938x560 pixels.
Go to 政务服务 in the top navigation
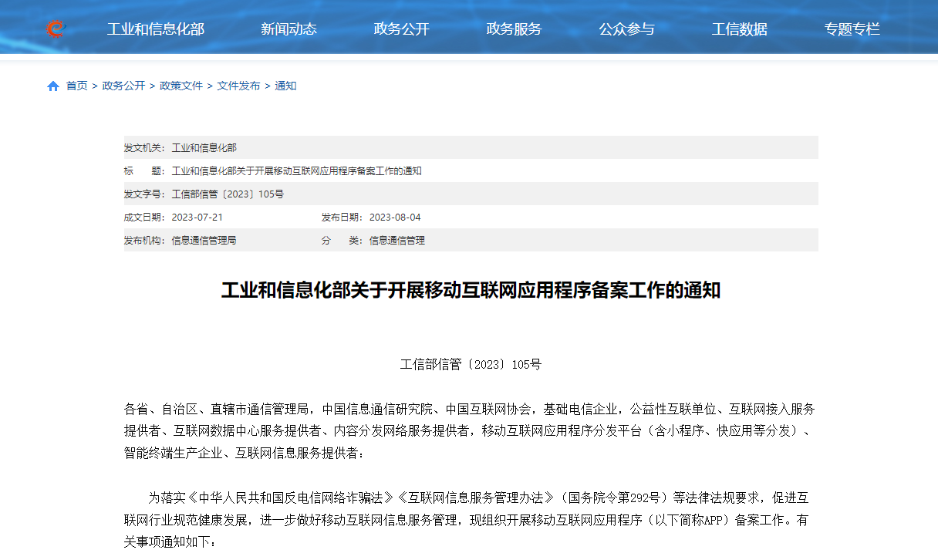coord(514,29)
